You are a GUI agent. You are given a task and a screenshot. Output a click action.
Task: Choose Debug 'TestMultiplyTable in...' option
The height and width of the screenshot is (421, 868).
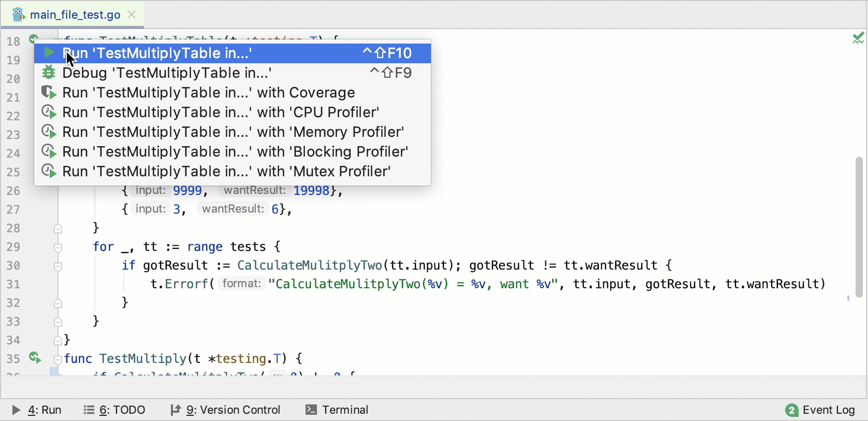tap(233, 73)
